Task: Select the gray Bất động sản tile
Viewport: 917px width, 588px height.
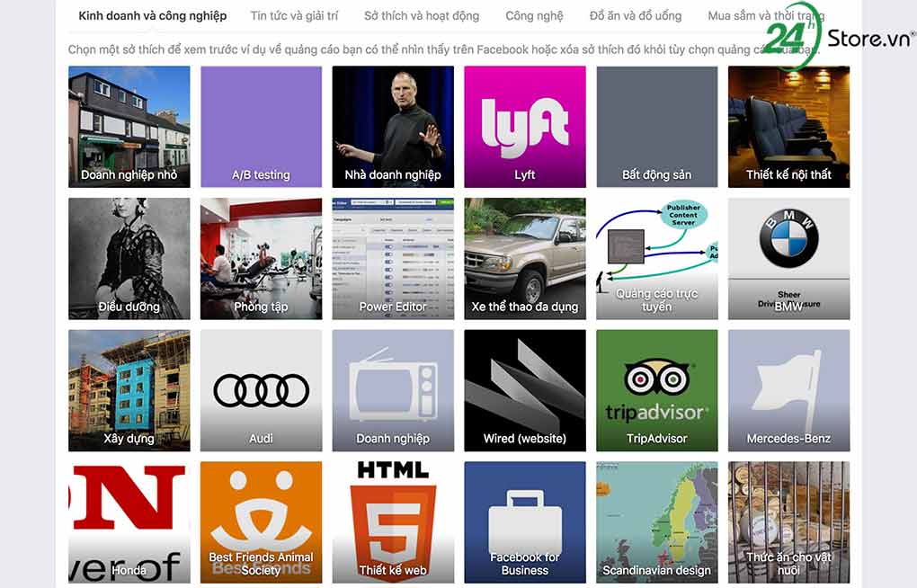Action: (657, 127)
